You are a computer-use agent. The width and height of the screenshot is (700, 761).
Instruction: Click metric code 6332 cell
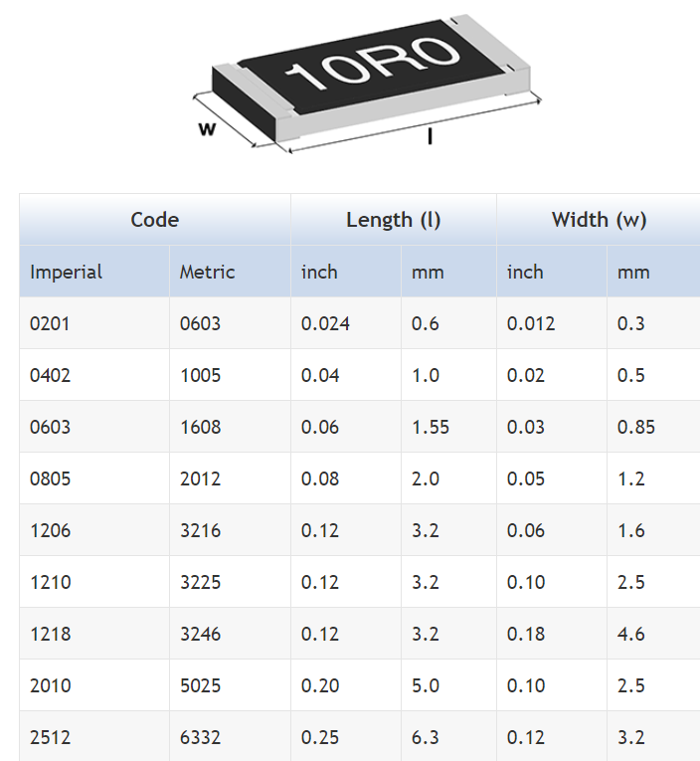tap(230, 737)
